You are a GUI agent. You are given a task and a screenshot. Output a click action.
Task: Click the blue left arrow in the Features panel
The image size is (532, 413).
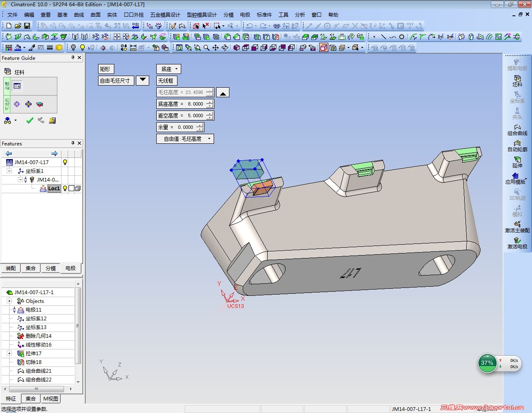coord(9,153)
